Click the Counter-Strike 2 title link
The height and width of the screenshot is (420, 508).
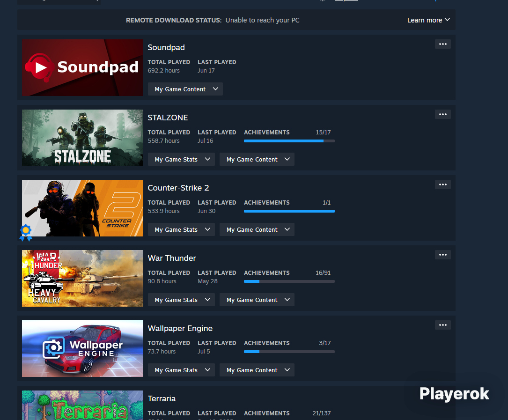pos(178,188)
